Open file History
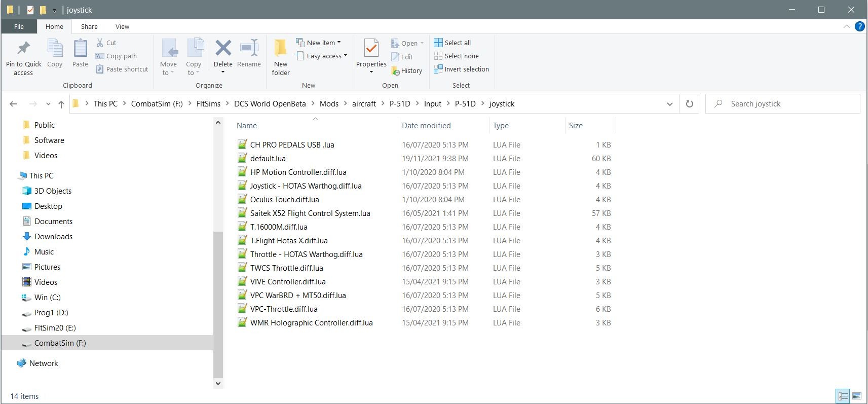868x404 pixels. pos(407,71)
